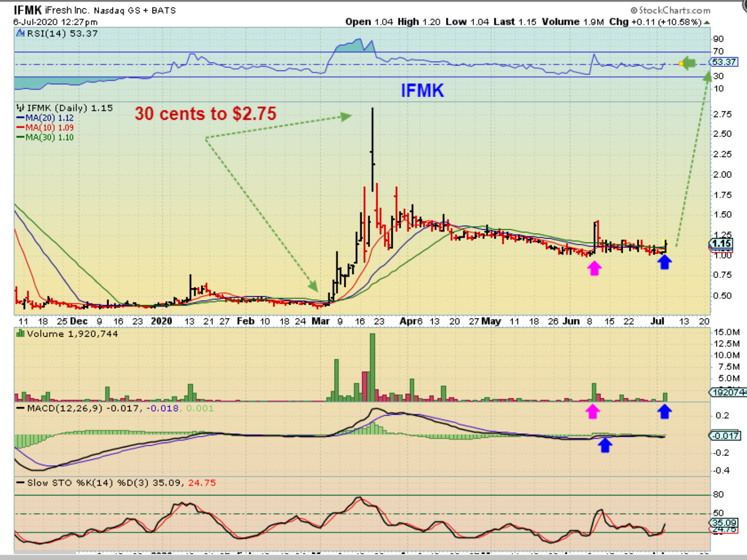The height and width of the screenshot is (560, 747).
Task: Select the IFMK ticker symbol in chart header
Action: coord(28,10)
